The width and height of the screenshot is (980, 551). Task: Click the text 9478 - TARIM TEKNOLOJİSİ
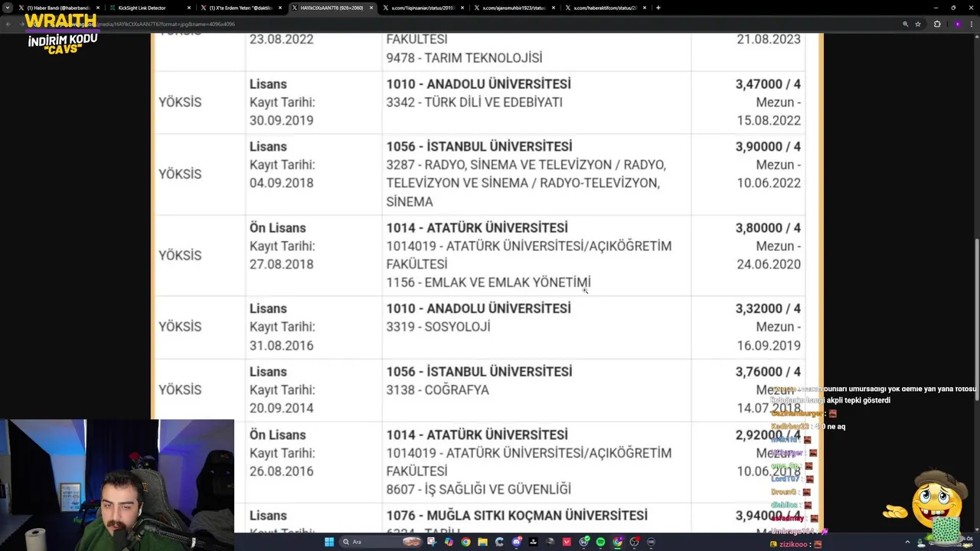464,57
